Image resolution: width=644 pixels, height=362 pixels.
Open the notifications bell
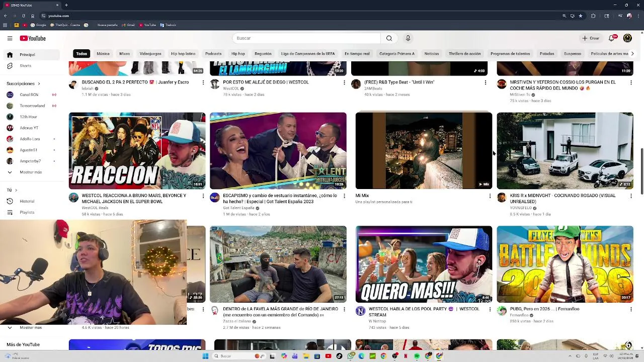click(x=612, y=38)
